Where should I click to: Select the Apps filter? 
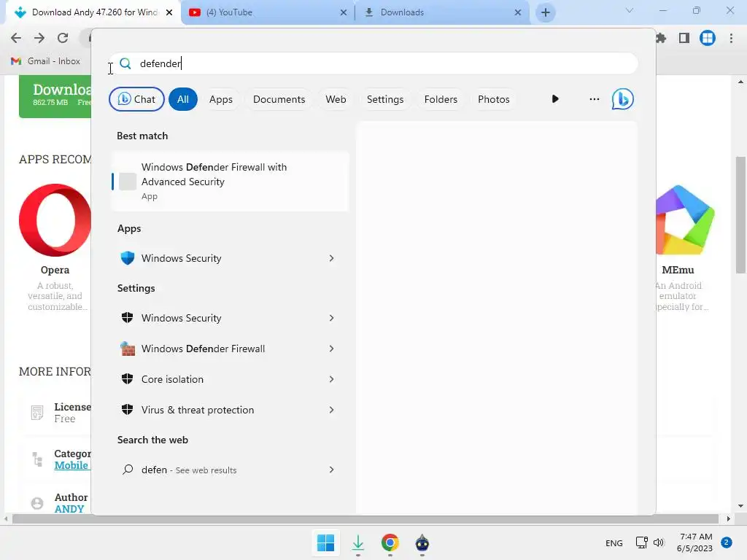221,99
